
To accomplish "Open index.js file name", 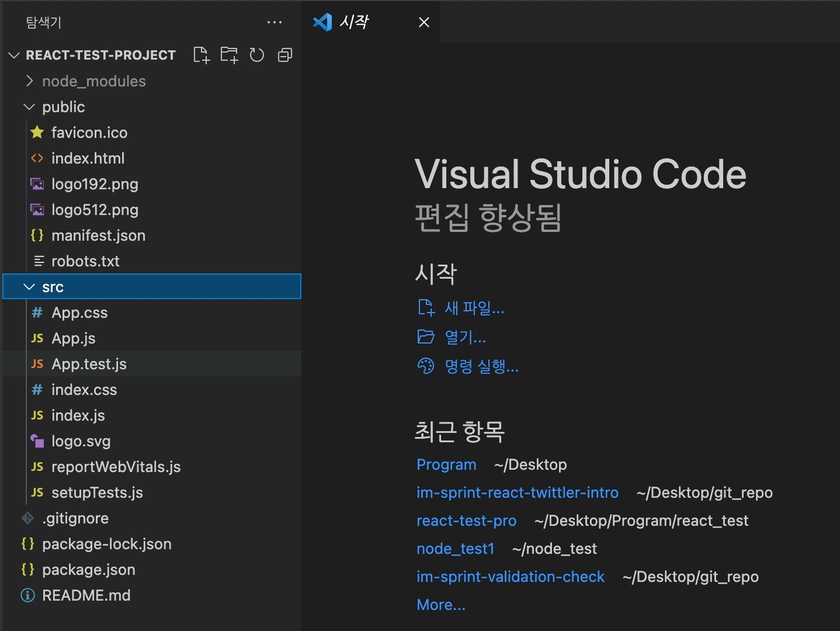I will (x=78, y=415).
